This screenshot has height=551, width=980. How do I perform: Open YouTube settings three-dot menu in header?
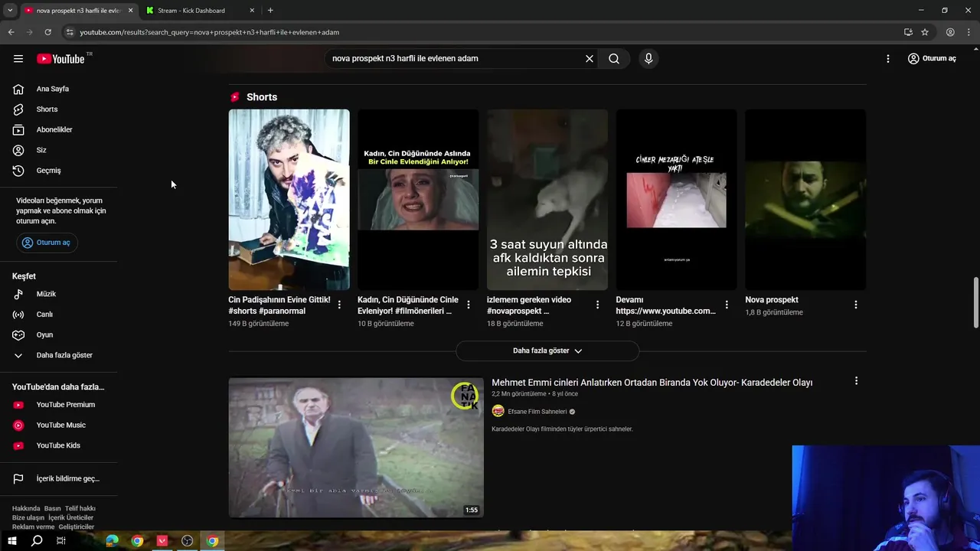(x=888, y=58)
